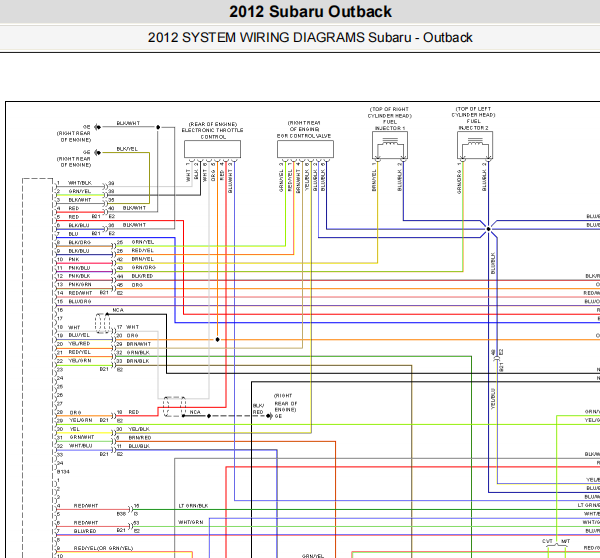Image resolution: width=600 pixels, height=558 pixels.
Task: Click the "BLK/YEL" ground wire label
Action: [127, 149]
